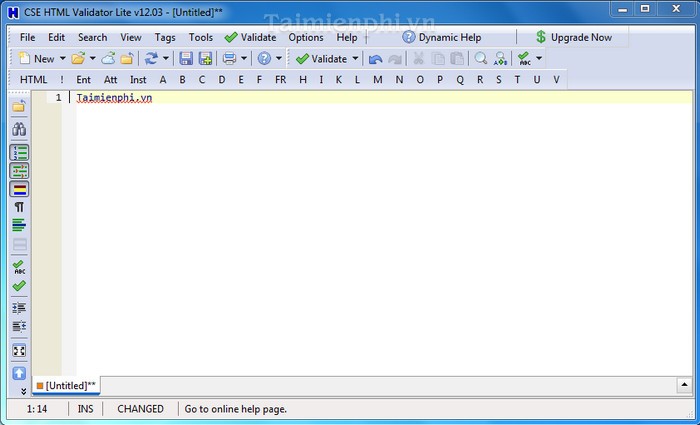Click the Att attributes button

110,80
